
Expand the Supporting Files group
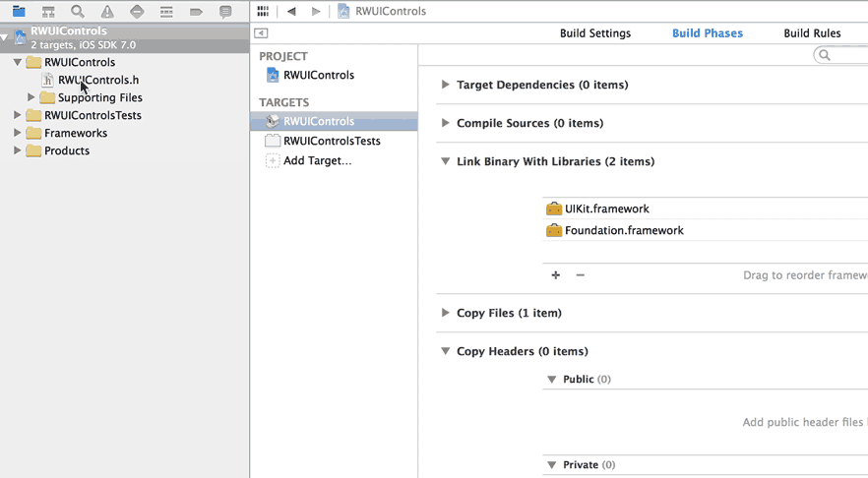(x=31, y=97)
